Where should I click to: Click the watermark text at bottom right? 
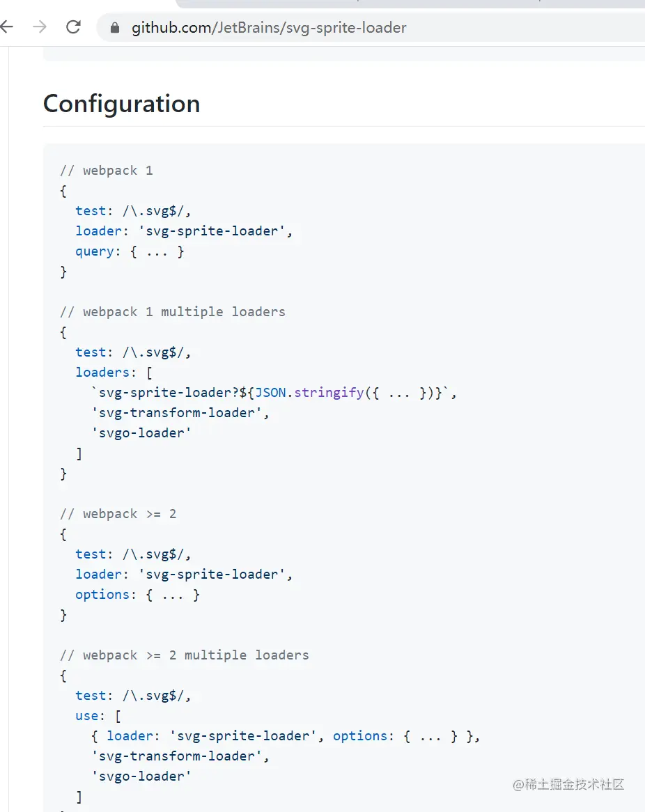[x=568, y=785]
